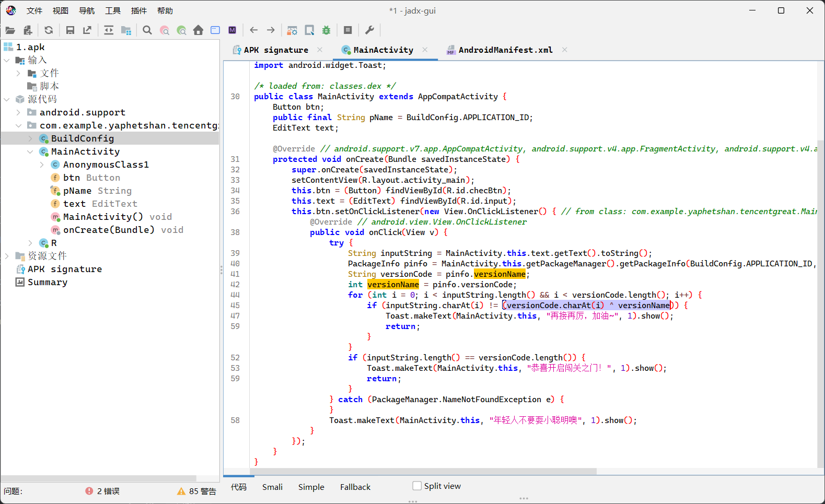The image size is (825, 504).
Task: Open the 导航 navigation menu
Action: (x=87, y=10)
